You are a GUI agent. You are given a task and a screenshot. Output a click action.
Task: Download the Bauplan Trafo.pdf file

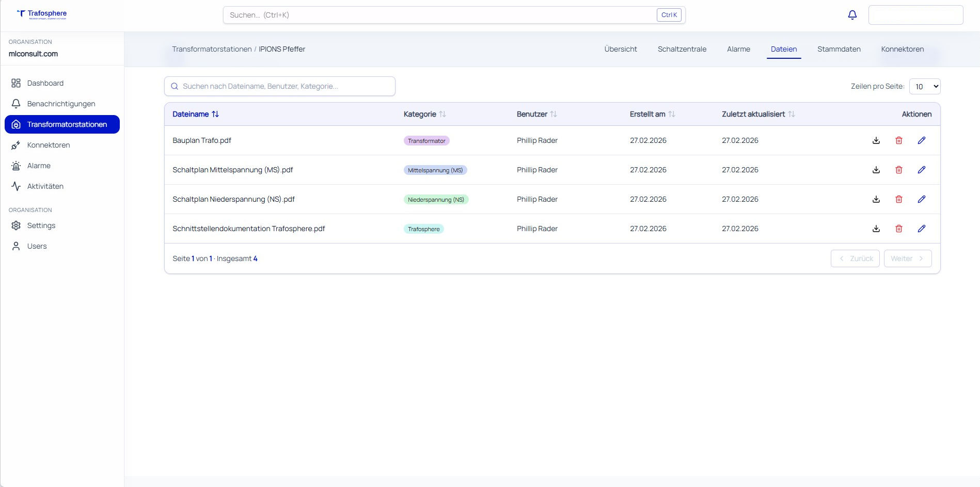[x=876, y=140]
